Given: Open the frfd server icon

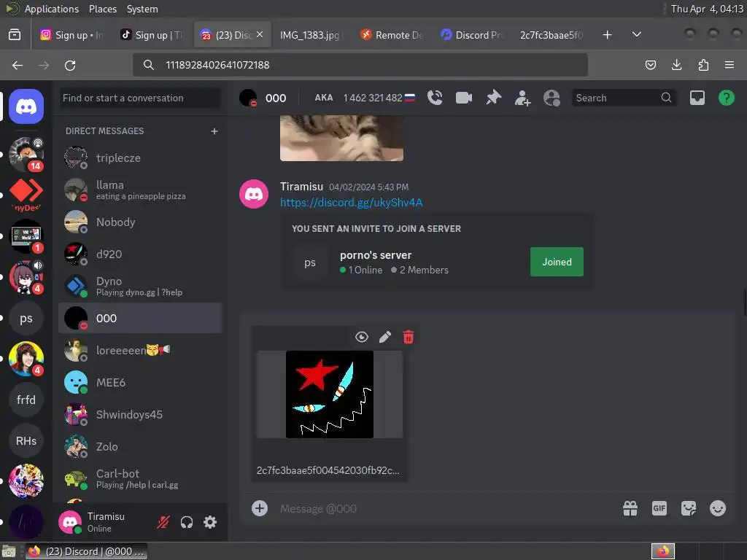Looking at the screenshot, I should click(x=26, y=400).
